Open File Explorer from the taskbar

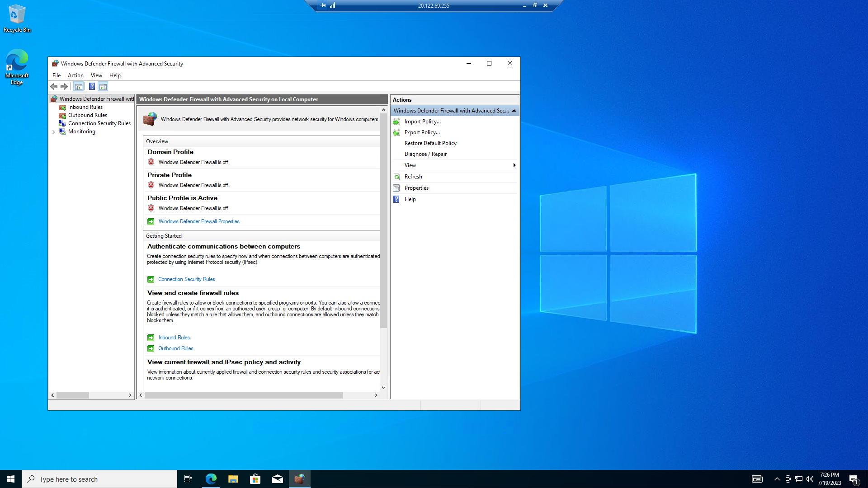233,479
